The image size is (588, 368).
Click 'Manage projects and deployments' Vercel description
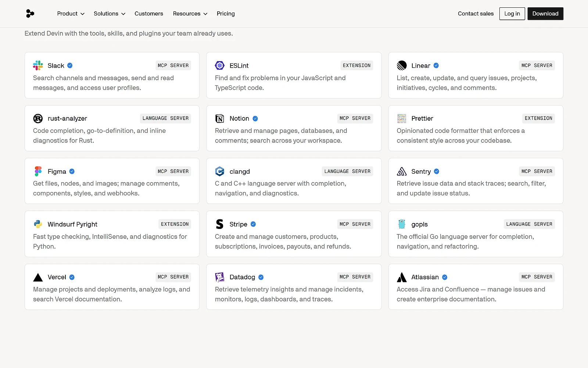point(111,294)
